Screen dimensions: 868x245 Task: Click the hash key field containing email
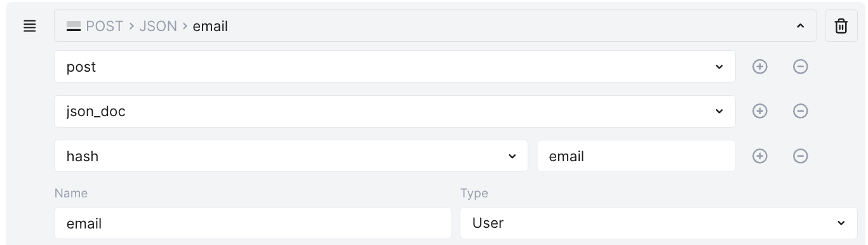(636, 156)
